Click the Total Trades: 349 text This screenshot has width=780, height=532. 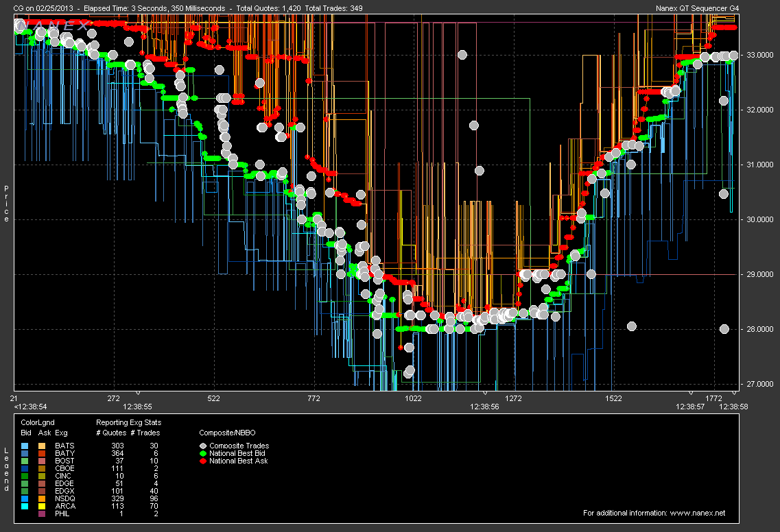334,8
